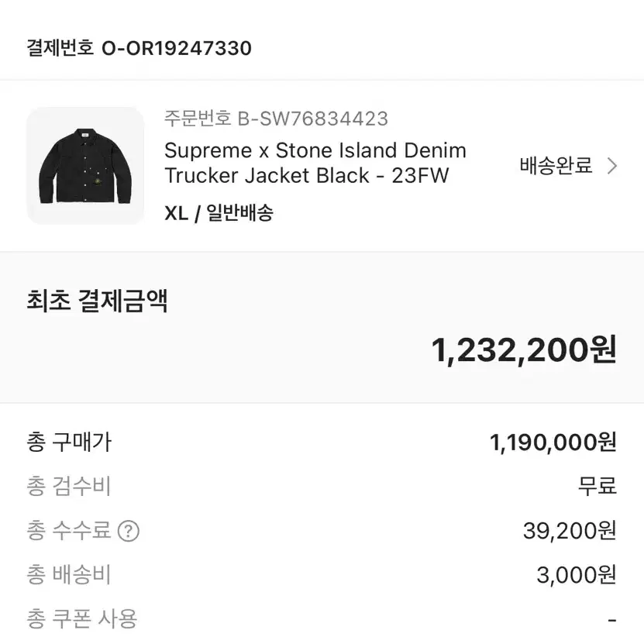Click the 총 쿠폰 사용 label
644x644 pixels.
81,618
